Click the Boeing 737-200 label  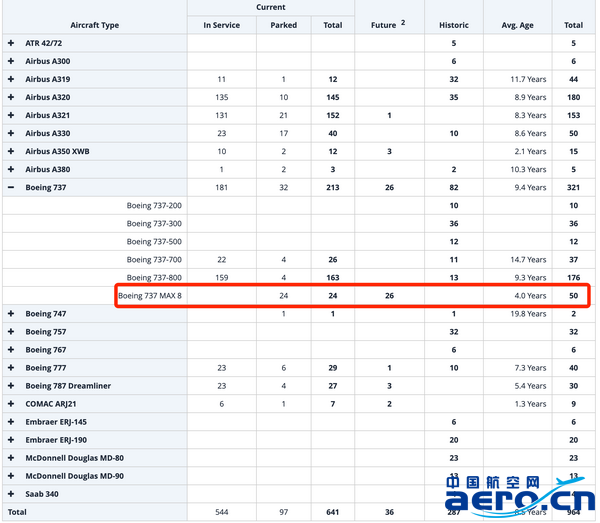(154, 205)
